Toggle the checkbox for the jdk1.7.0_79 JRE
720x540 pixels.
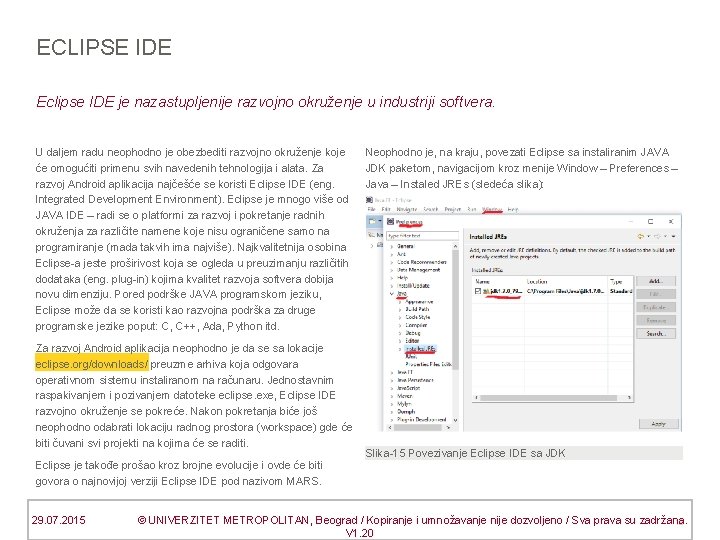pyautogui.click(x=478, y=291)
